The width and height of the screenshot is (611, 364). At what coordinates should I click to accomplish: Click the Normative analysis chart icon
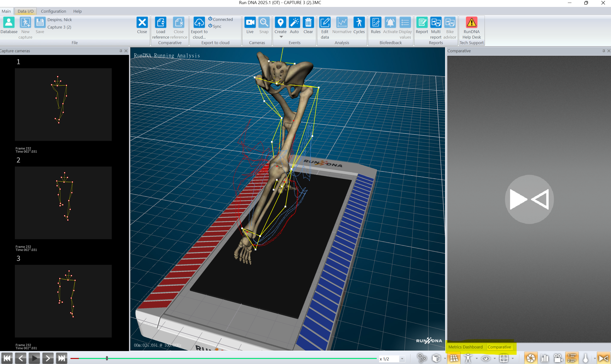point(342,23)
